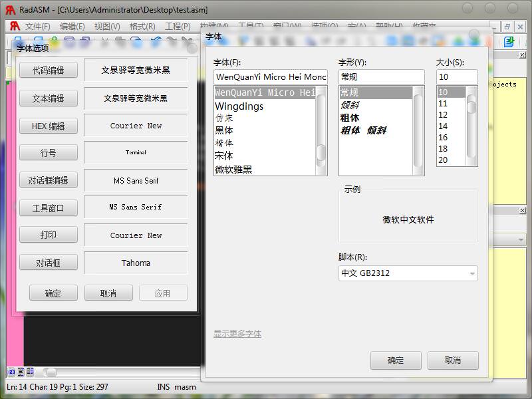Image resolution: width=532 pixels, height=399 pixels.
Task: Open the 脚本 dropdown showing 中文 GB2312
Action: (x=408, y=273)
